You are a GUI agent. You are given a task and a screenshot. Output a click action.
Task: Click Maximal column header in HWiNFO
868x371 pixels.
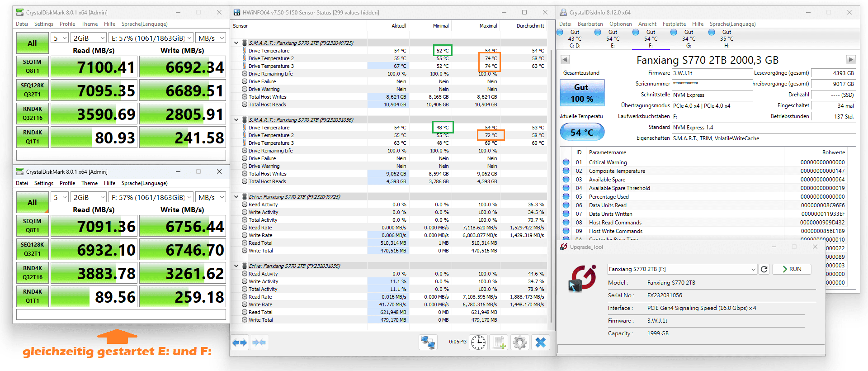(x=488, y=26)
